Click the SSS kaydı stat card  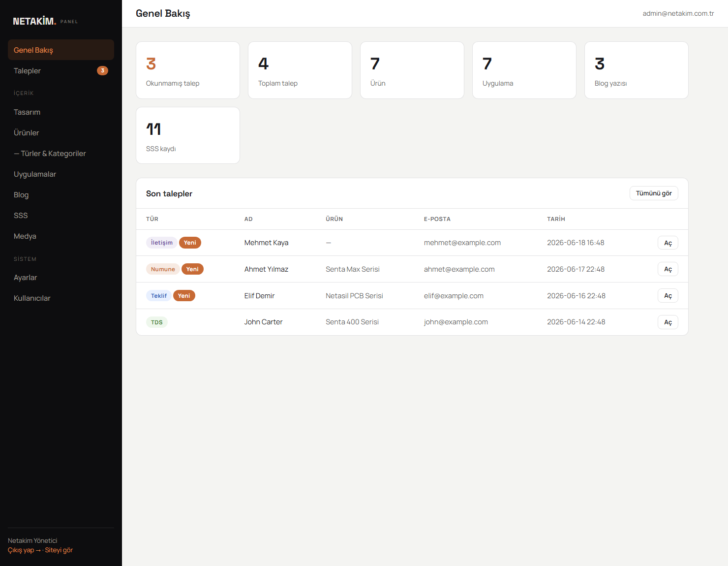(x=188, y=135)
